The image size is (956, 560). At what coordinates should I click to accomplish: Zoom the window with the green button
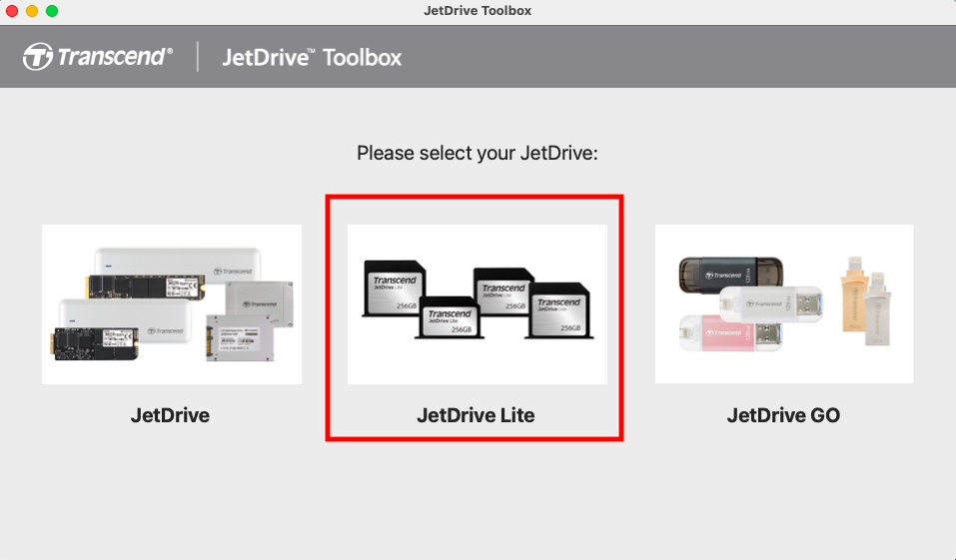click(52, 11)
